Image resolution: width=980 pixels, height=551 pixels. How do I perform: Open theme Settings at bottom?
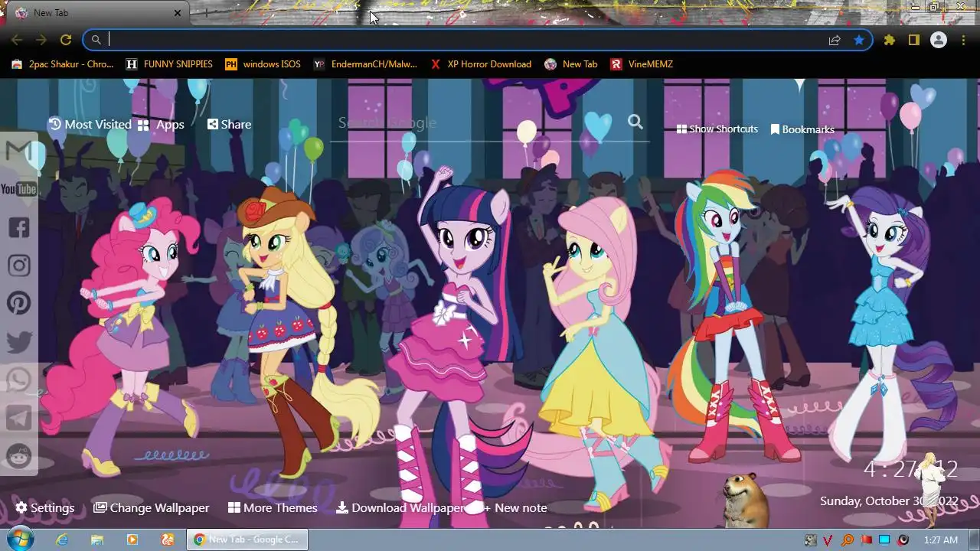click(45, 507)
